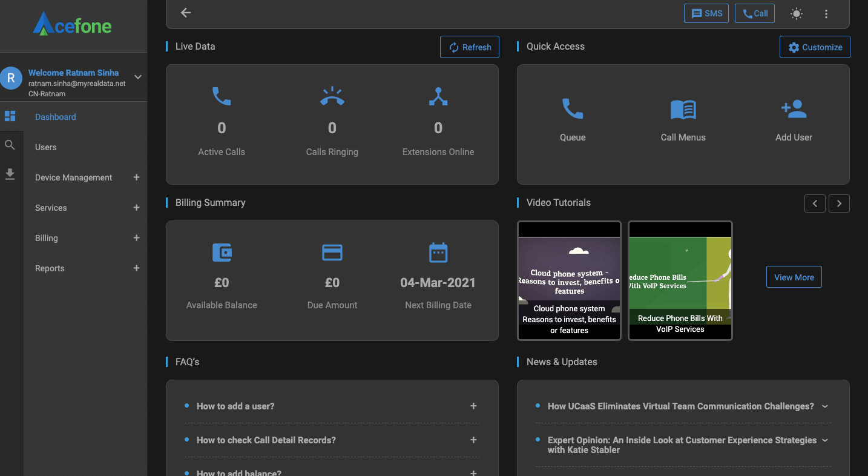Image resolution: width=868 pixels, height=476 pixels.
Task: Click View More video tutorials
Action: tap(794, 277)
